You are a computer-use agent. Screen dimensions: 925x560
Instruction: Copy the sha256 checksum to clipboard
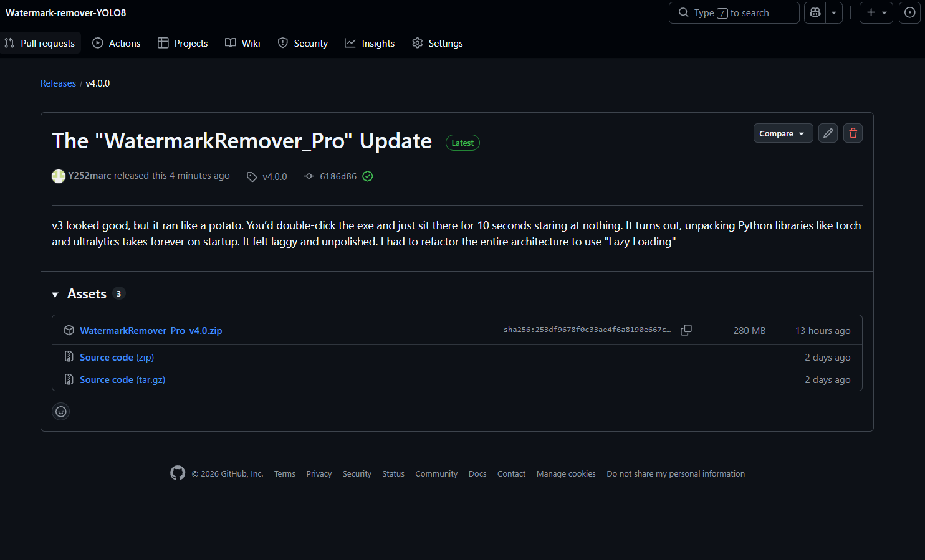[x=686, y=330]
